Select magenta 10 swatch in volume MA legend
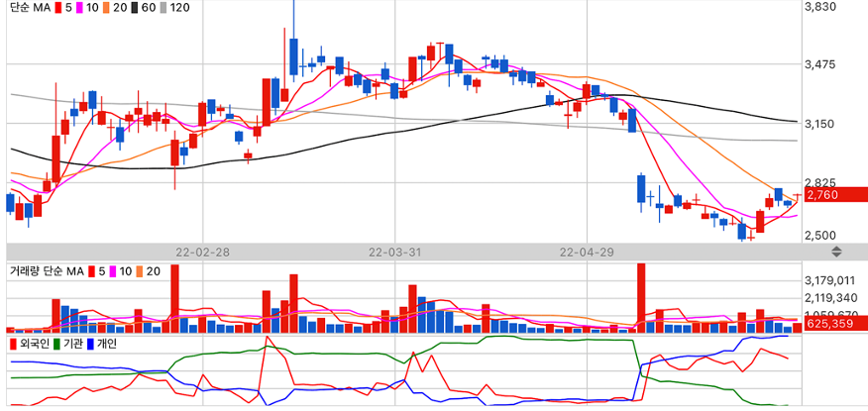The image size is (868, 411). (x=112, y=271)
